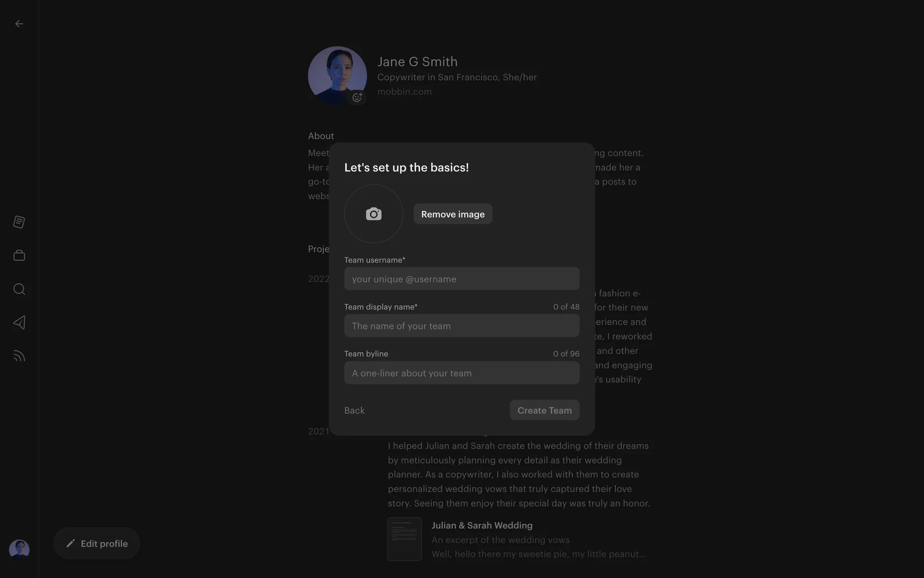Open search from the magnifier icon
Viewport: 924px width, 578px height.
[x=19, y=289]
